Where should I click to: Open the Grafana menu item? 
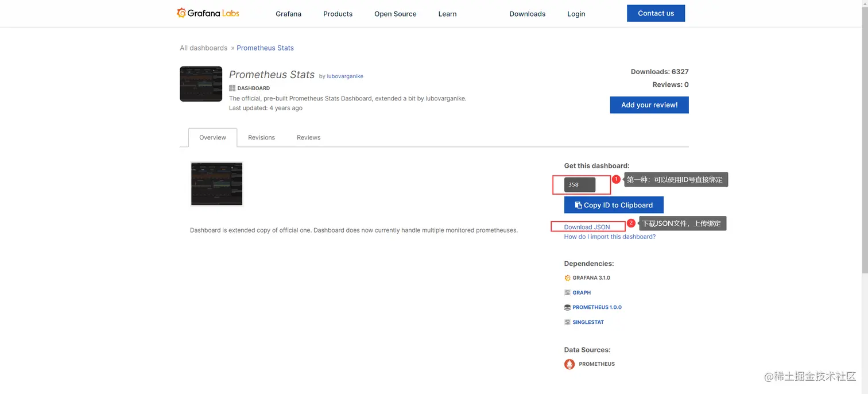point(288,14)
